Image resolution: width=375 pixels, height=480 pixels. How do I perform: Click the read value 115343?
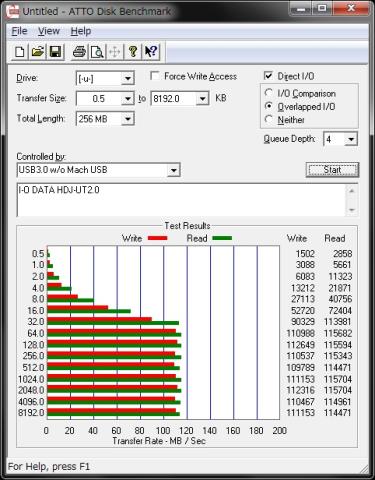coord(338,356)
